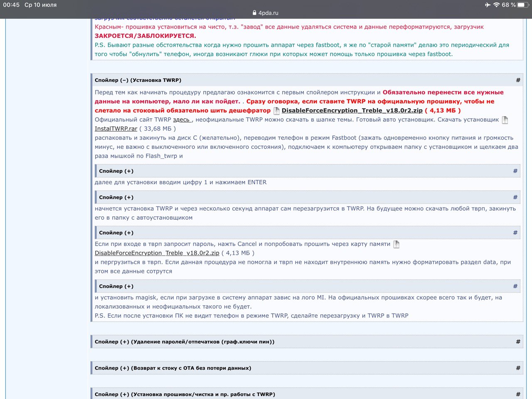Tap the 00:45 clock in status bar

[x=11, y=5]
